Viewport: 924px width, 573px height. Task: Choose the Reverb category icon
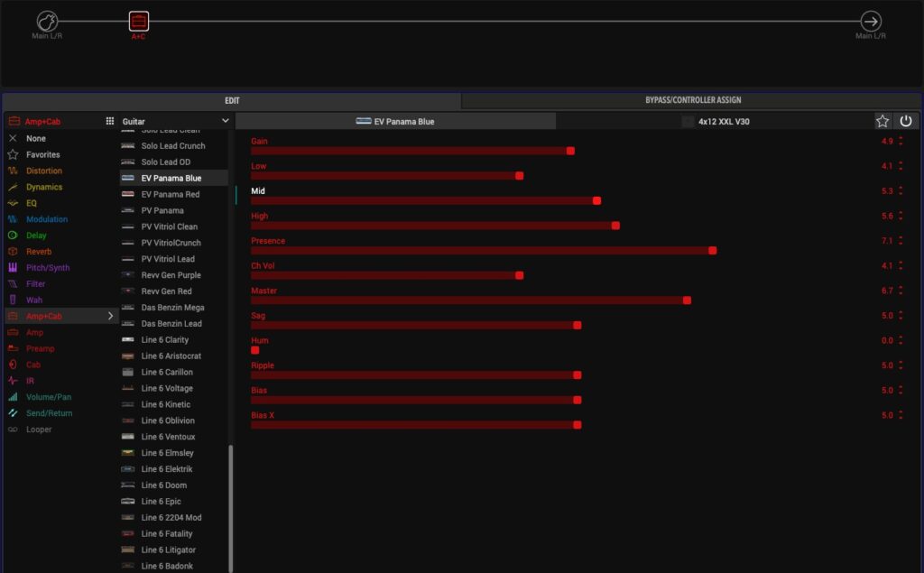13,252
